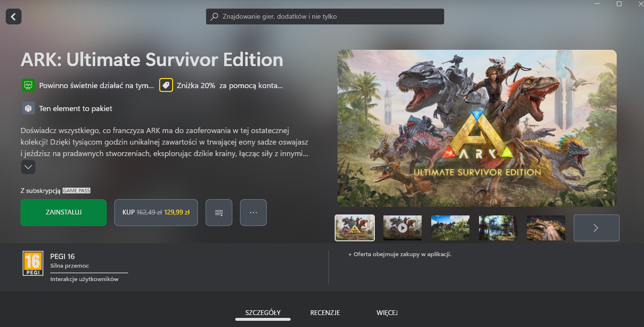Click 'Powinno świetnie działać na tym...' text
The image size is (644, 327).
(x=97, y=85)
